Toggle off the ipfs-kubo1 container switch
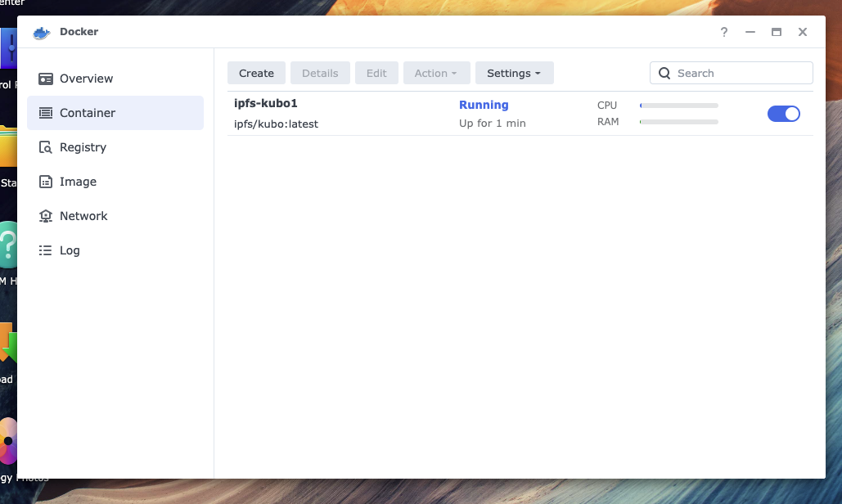The image size is (842, 504). tap(783, 114)
